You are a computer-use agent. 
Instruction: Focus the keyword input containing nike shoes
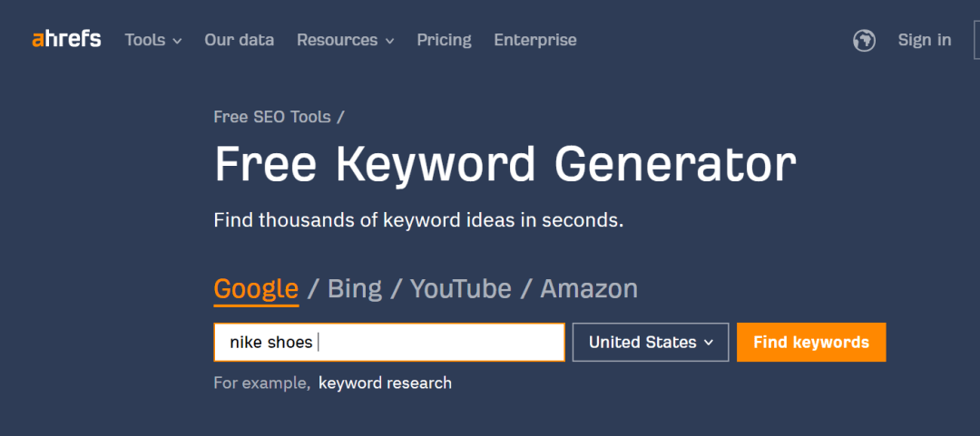pos(389,343)
